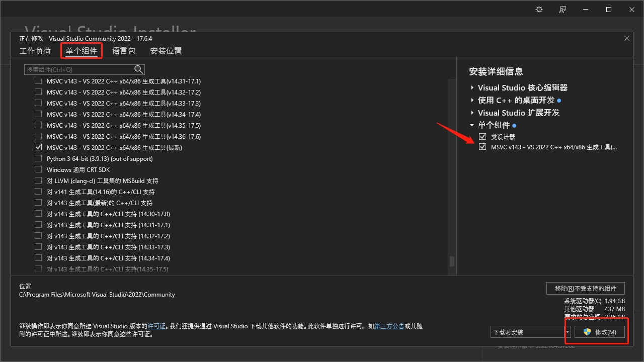Switch to 语言包 tab
Image resolution: width=644 pixels, height=362 pixels.
tap(124, 51)
